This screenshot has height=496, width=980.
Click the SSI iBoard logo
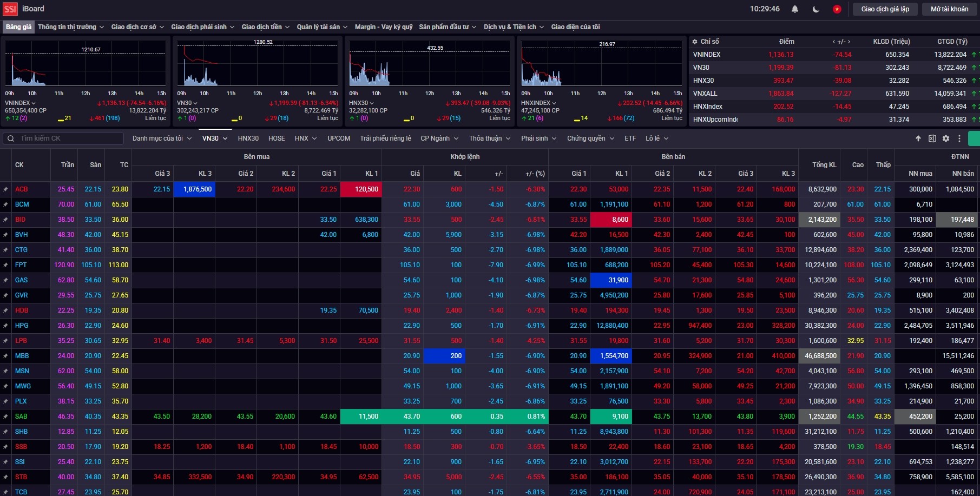[x=24, y=9]
